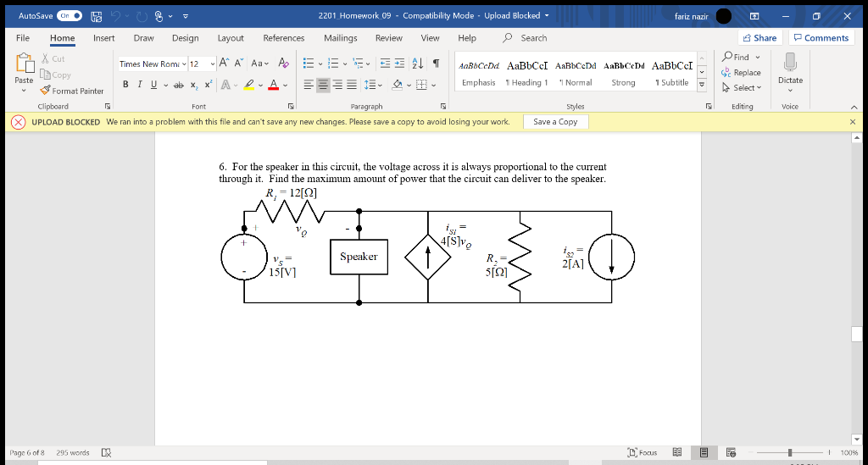Increase paragraph indent

pos(400,64)
